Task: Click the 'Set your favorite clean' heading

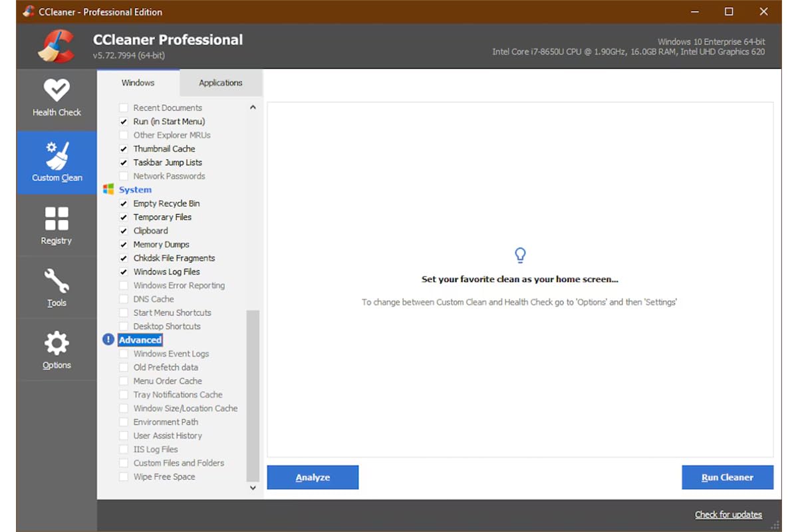Action: click(520, 279)
